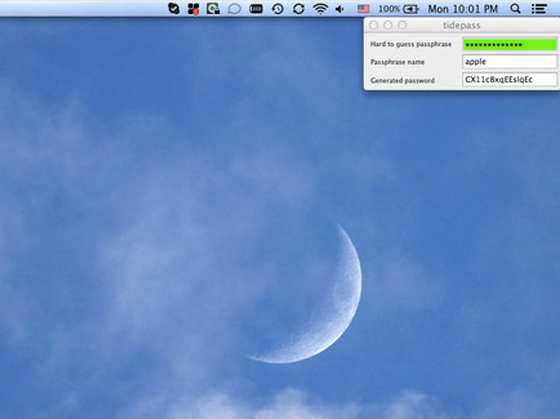Open the four-dot icon with red badge
The height and width of the screenshot is (419, 560).
tap(193, 9)
